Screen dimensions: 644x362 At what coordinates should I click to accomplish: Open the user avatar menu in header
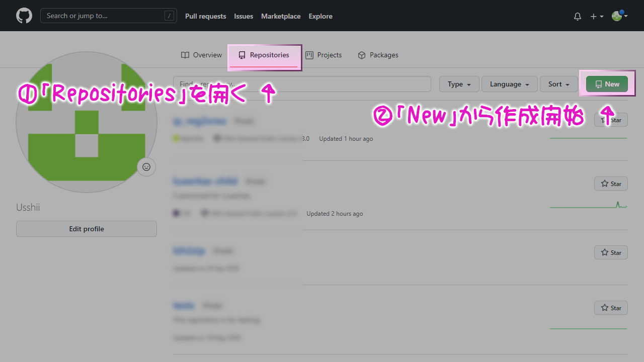point(620,16)
